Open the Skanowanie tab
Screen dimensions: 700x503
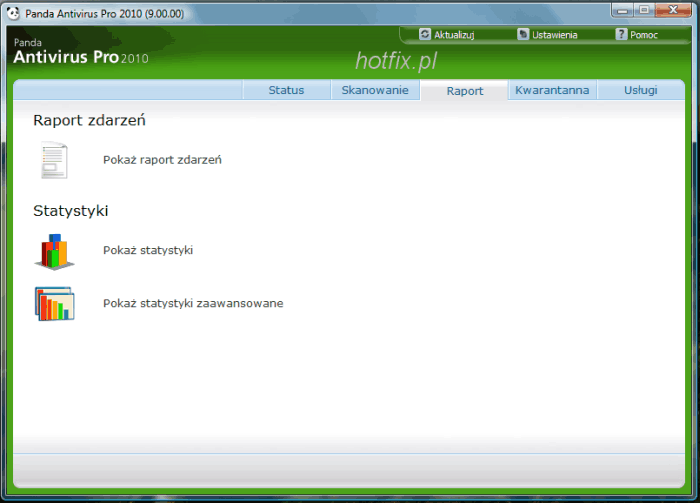pos(375,90)
